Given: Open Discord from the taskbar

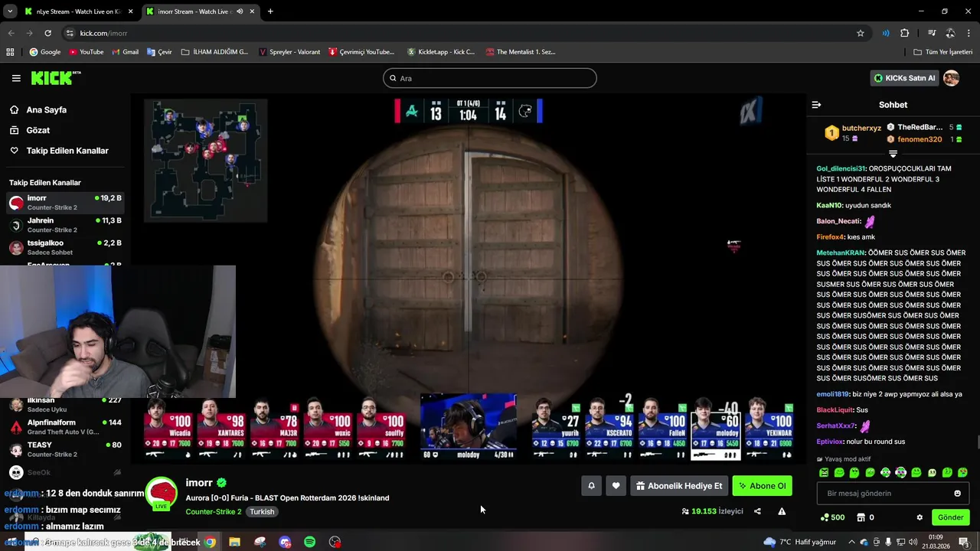Looking at the screenshot, I should pos(285,542).
